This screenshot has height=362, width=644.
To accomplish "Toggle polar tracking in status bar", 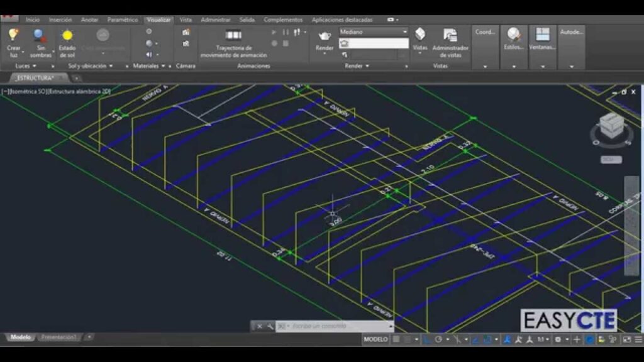I will pos(438,339).
